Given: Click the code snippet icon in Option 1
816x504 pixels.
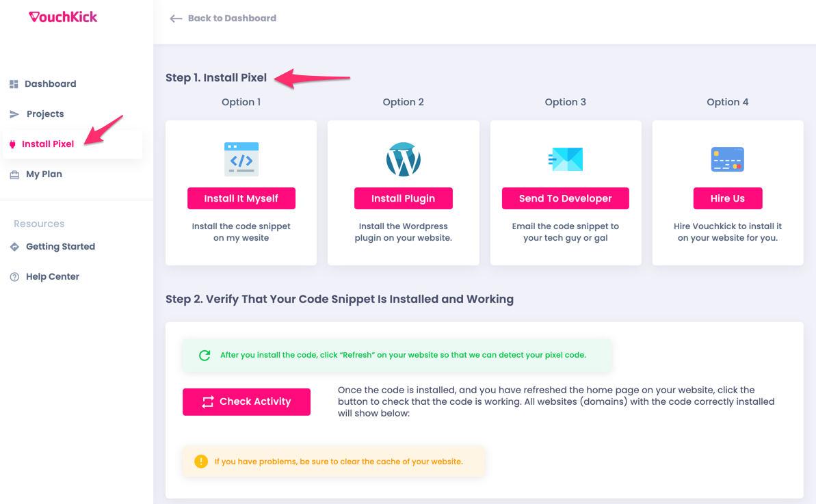Looking at the screenshot, I should (x=241, y=159).
